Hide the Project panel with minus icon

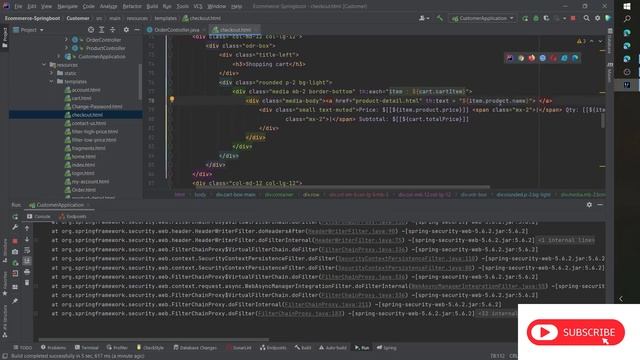[x=137, y=30]
